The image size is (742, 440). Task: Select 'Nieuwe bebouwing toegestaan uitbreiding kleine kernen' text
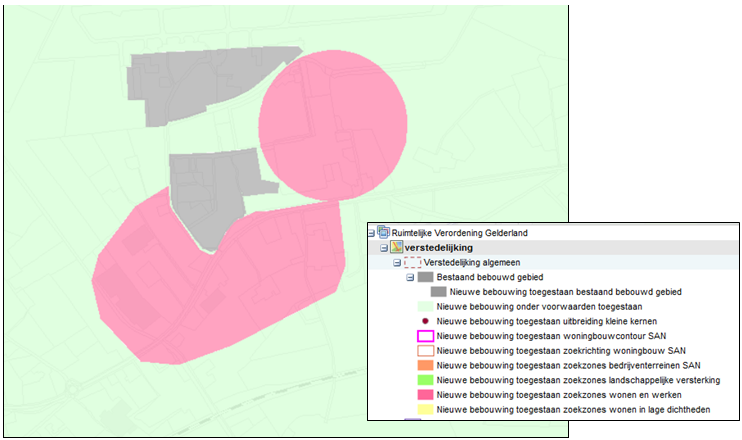pos(547,321)
